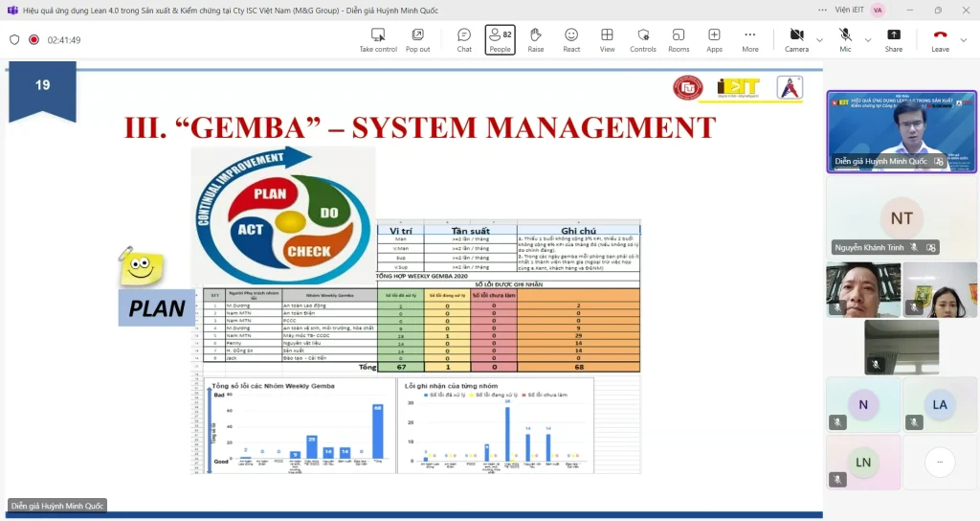980x521 pixels.
Task: Unmute the Mic
Action: click(x=845, y=39)
